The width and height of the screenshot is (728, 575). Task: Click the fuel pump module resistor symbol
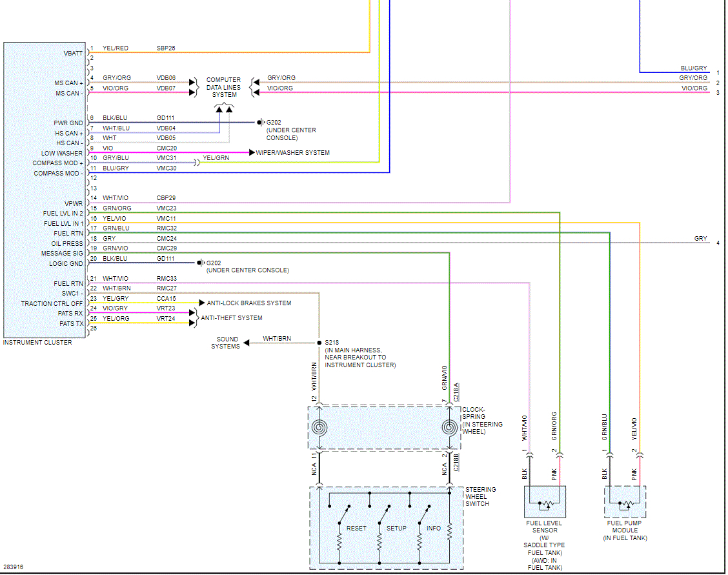(x=625, y=503)
